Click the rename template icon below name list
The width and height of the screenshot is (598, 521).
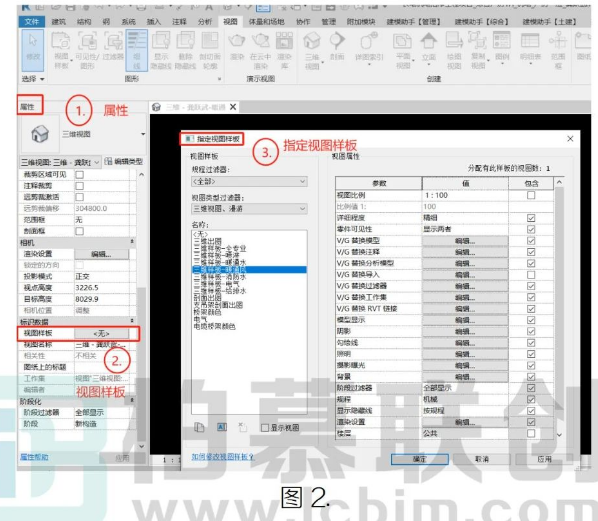coord(222,427)
